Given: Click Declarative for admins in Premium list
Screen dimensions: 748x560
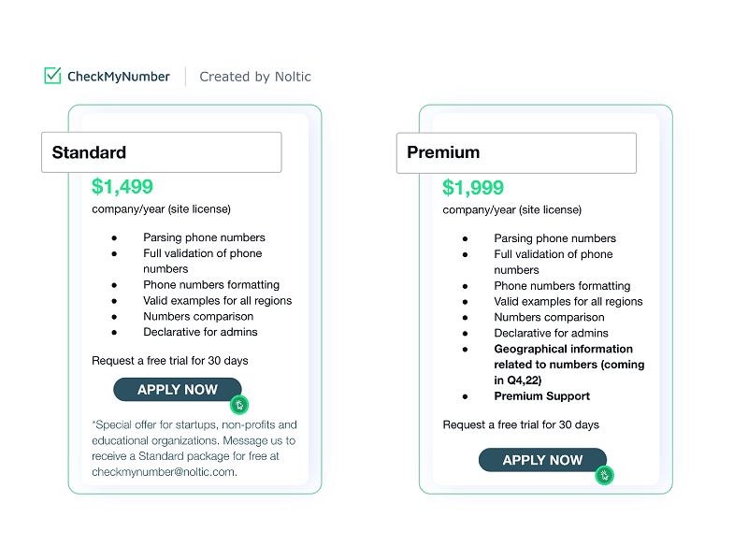Looking at the screenshot, I should (551, 333).
